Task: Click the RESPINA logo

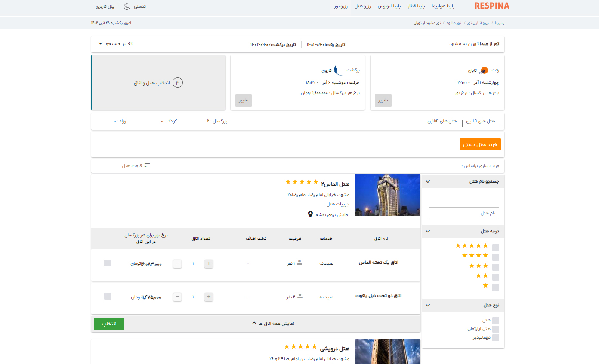Action: coord(492,6)
